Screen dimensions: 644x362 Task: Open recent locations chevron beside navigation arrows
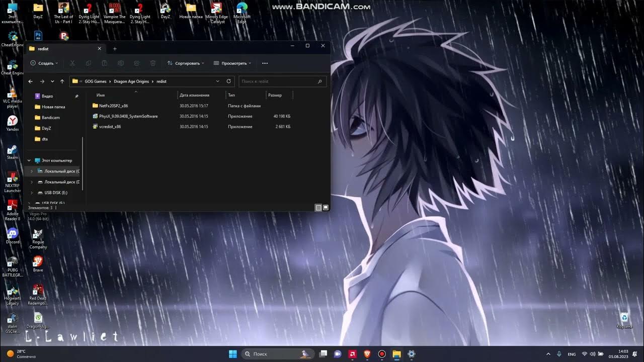click(52, 81)
